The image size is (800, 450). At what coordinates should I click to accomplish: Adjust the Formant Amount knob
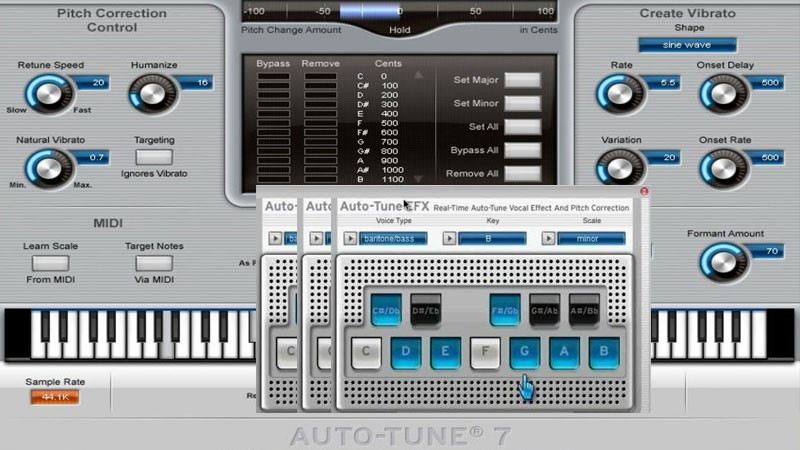tap(723, 262)
